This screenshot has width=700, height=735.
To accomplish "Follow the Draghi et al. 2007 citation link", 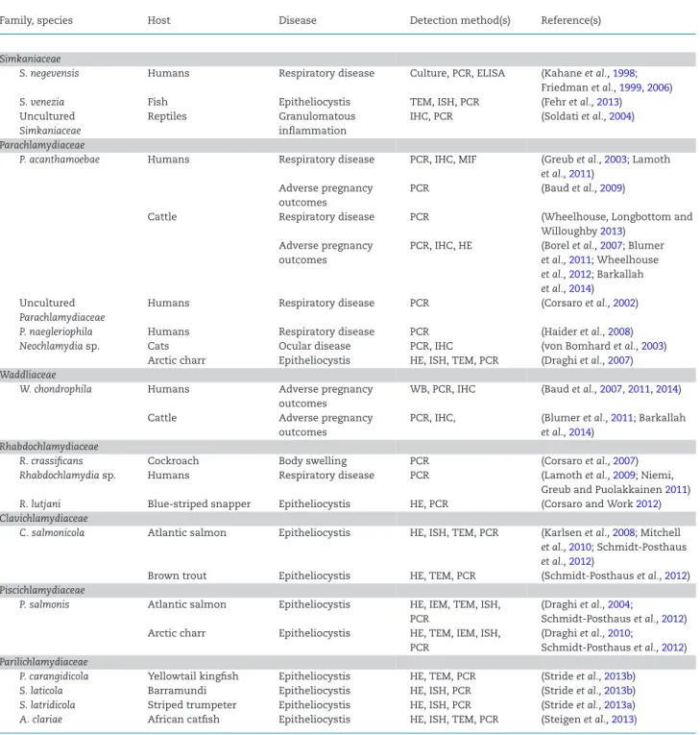I will click(x=618, y=360).
